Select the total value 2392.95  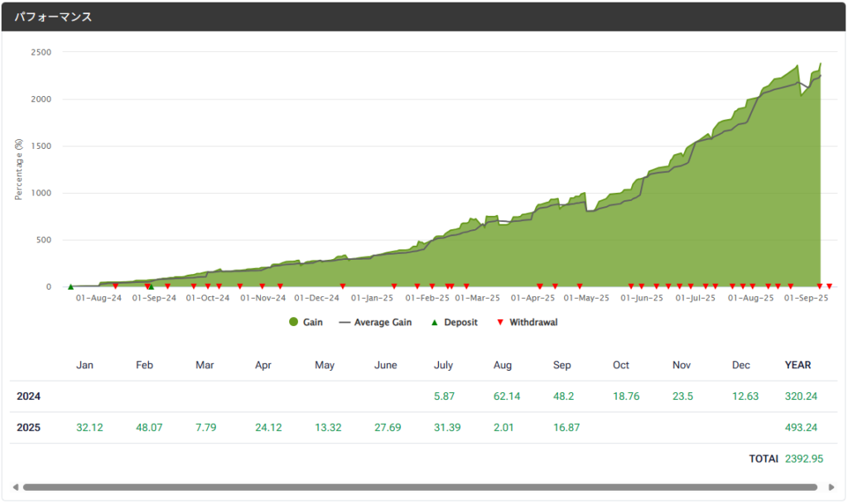(x=806, y=458)
